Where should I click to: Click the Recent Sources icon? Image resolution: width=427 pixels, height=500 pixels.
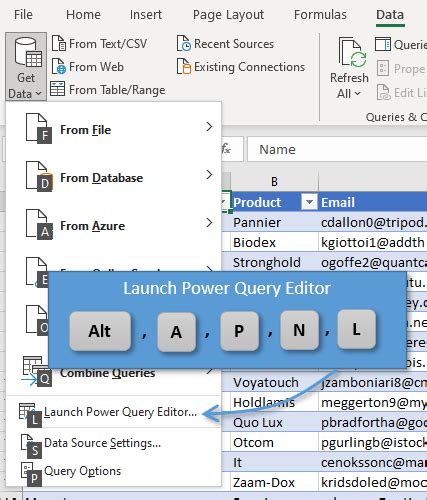pos(184,44)
